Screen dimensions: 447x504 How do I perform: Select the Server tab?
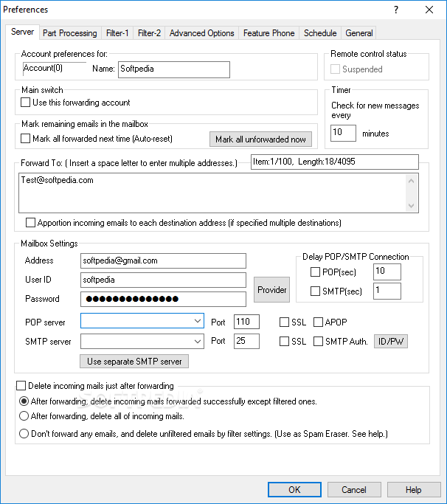(x=22, y=32)
